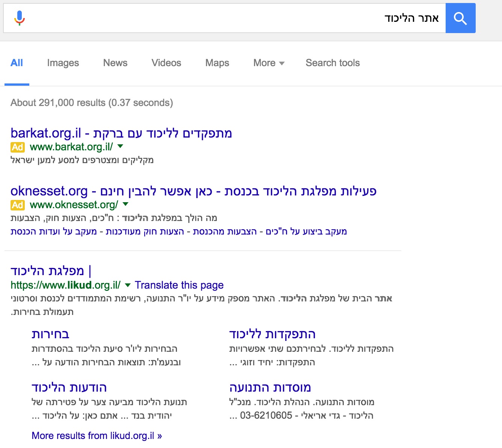Viewport: 502px width, 448px height.
Task: Open the מוסדות התנועה sitelink
Action: coord(270,387)
